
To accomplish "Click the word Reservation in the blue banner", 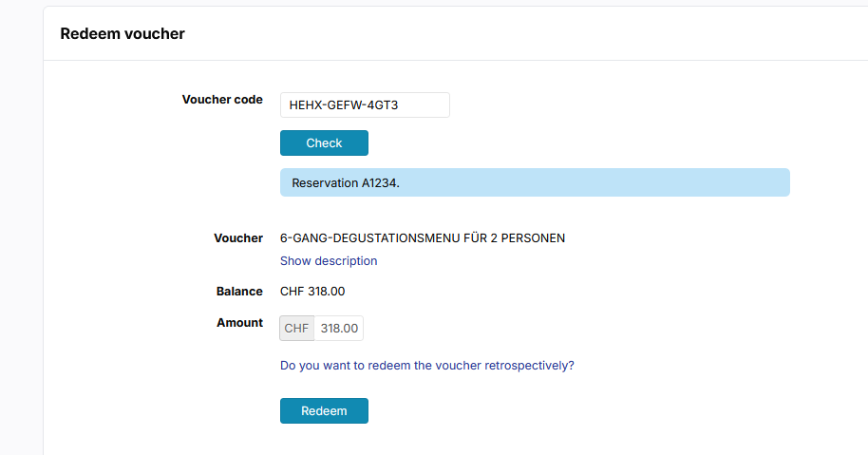I will click(x=325, y=182).
